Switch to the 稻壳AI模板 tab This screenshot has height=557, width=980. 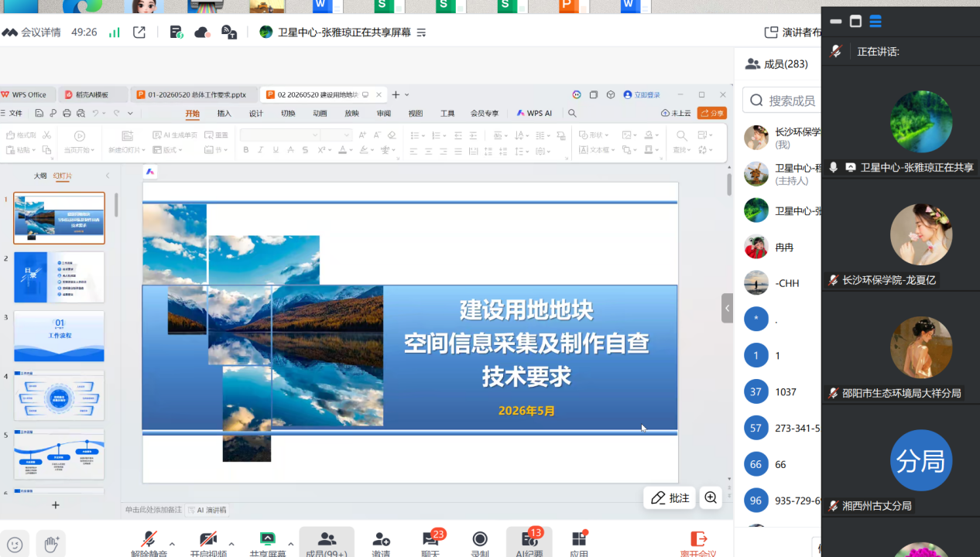tap(91, 94)
